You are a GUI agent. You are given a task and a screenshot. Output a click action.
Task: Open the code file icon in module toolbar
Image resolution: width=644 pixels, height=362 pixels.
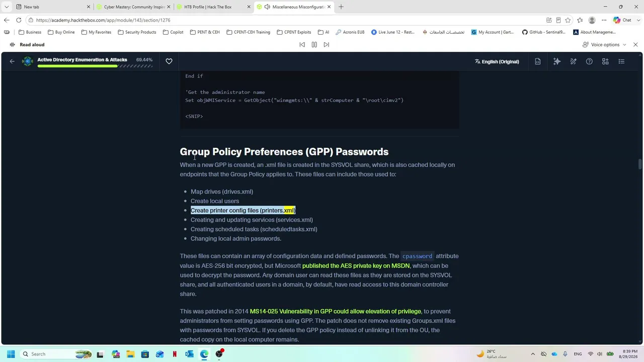click(x=538, y=61)
